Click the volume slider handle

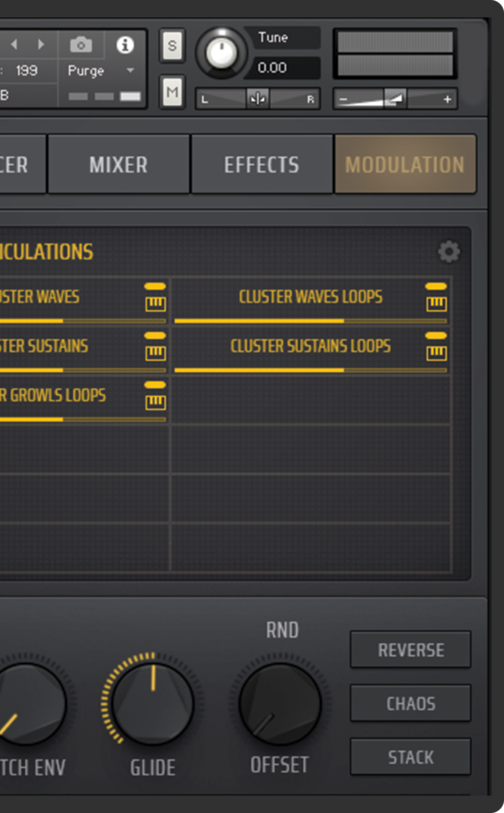[395, 98]
